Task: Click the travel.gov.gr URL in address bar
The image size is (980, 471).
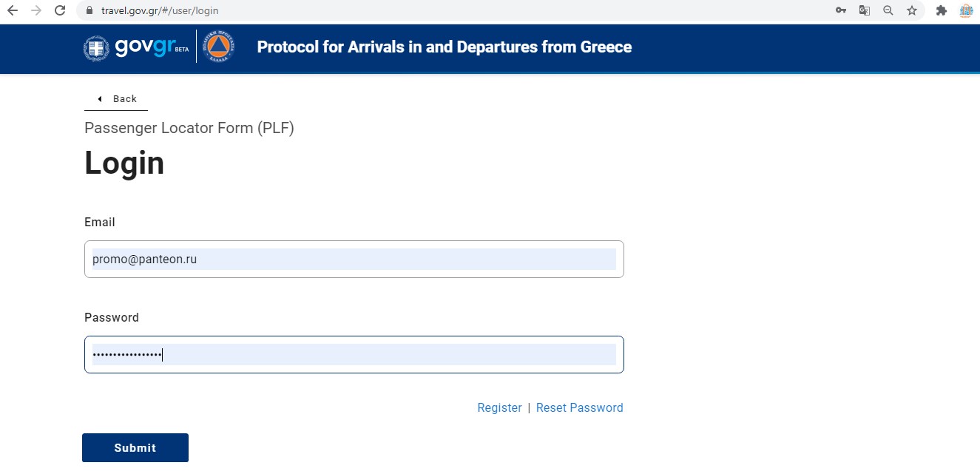Action: coord(160,11)
